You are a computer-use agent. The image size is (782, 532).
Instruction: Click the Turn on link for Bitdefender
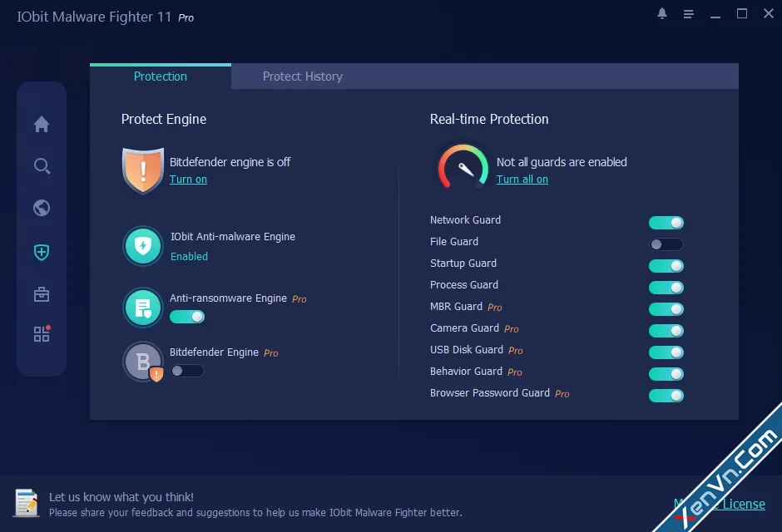(x=188, y=180)
